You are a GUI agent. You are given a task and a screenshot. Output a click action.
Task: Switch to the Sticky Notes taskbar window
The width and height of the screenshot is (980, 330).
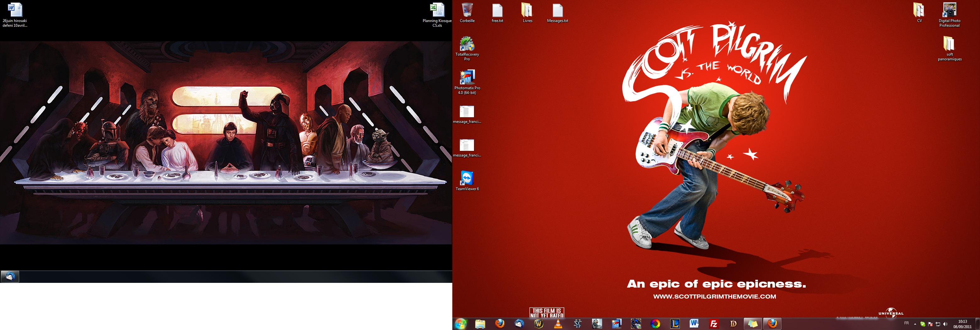click(x=753, y=324)
